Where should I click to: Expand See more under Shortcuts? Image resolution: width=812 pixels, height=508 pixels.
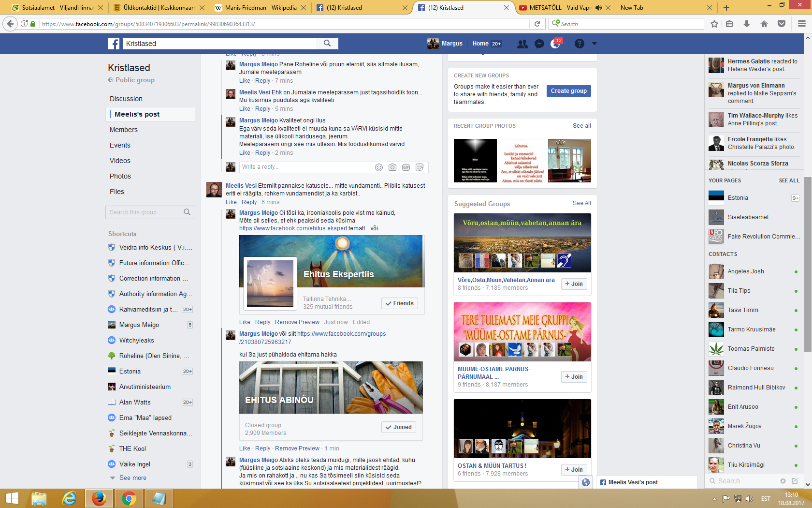pyautogui.click(x=132, y=478)
